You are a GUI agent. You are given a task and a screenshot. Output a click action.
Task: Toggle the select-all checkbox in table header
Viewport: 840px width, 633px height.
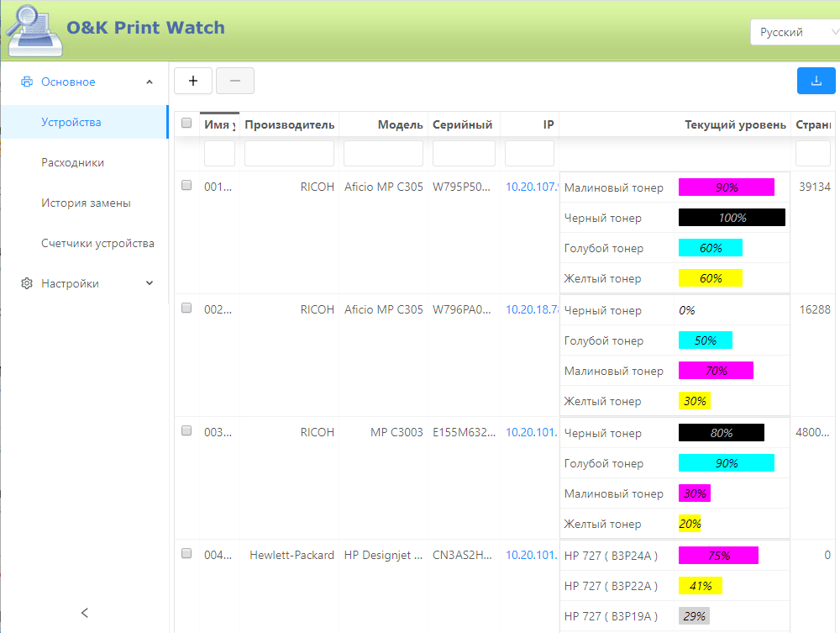tap(186, 123)
